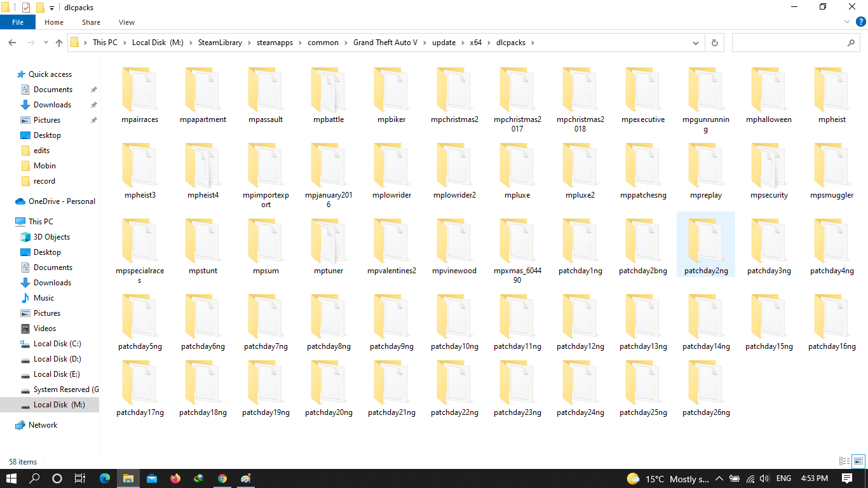The width and height of the screenshot is (868, 488).
Task: Open Recent locations dropdown arrow
Action: pos(44,43)
